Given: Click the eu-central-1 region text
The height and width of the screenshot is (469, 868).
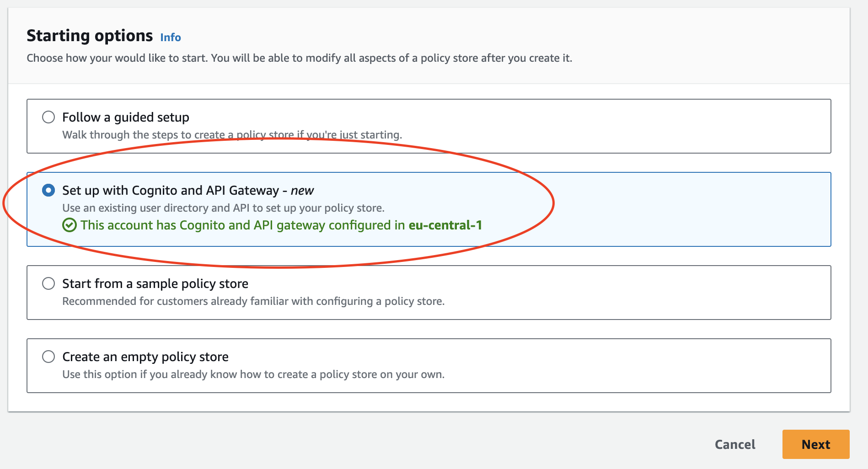Looking at the screenshot, I should point(445,225).
